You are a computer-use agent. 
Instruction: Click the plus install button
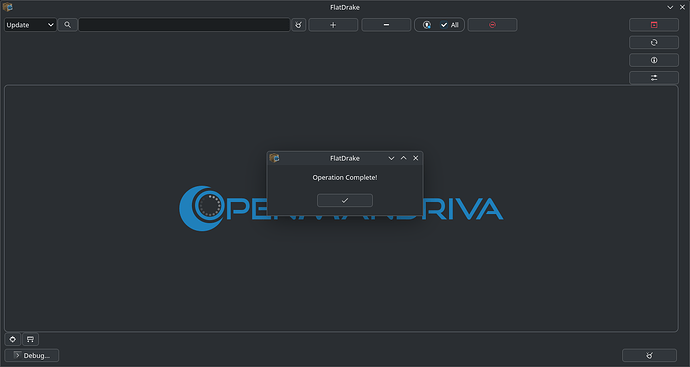[x=333, y=25]
